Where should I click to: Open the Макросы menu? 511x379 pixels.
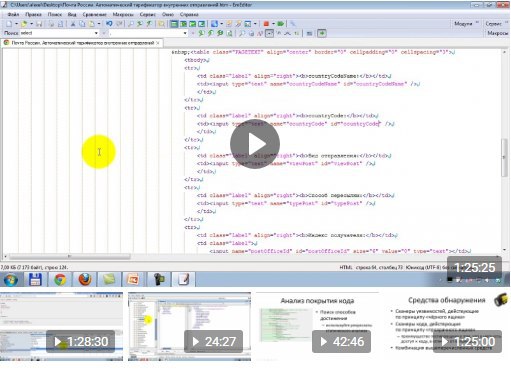123,14
